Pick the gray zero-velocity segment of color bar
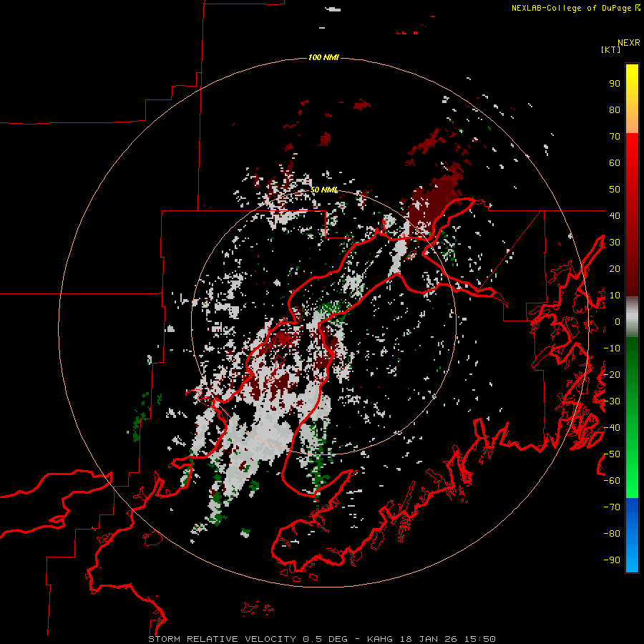Viewport: 644px width, 644px height. coord(632,317)
